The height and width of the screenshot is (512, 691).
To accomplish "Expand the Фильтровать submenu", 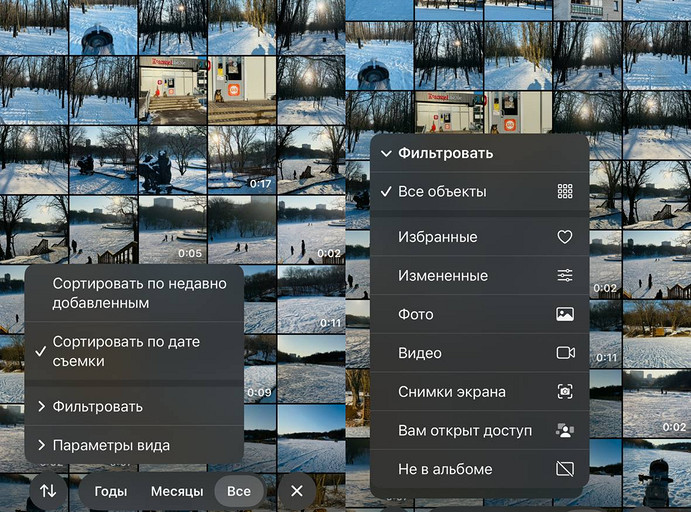I will [x=97, y=407].
